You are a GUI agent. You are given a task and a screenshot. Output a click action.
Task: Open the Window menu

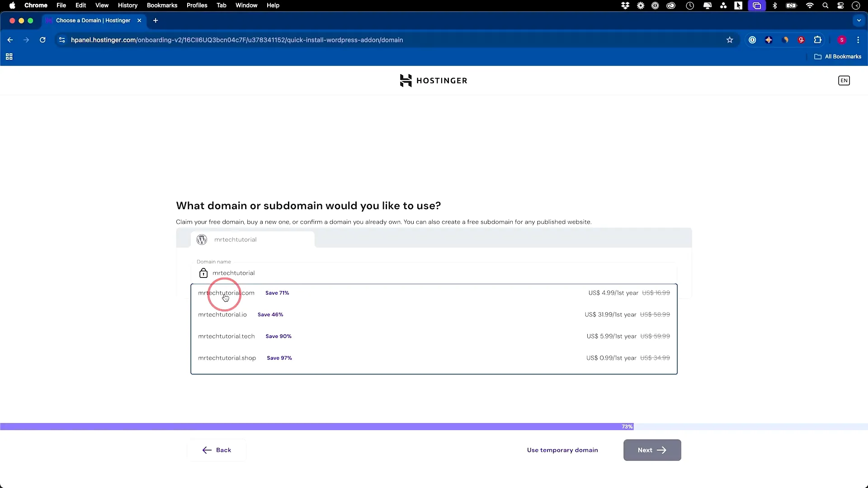coord(246,5)
